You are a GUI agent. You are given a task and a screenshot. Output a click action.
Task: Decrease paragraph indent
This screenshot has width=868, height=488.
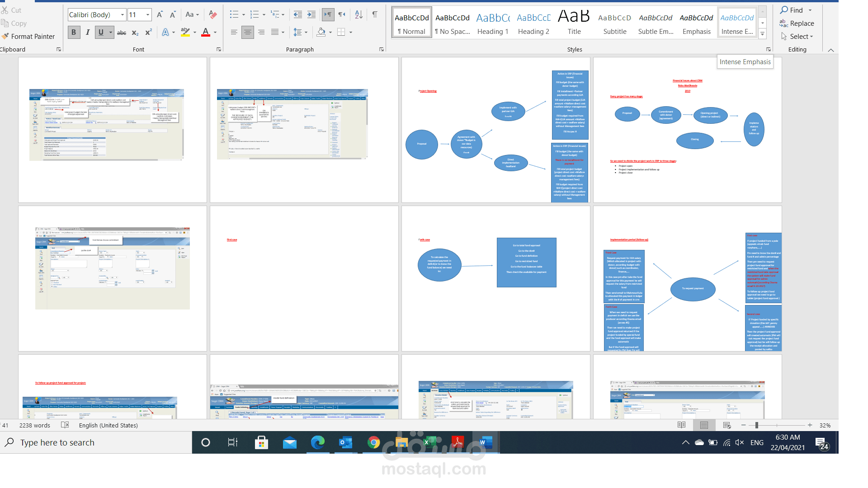(297, 14)
